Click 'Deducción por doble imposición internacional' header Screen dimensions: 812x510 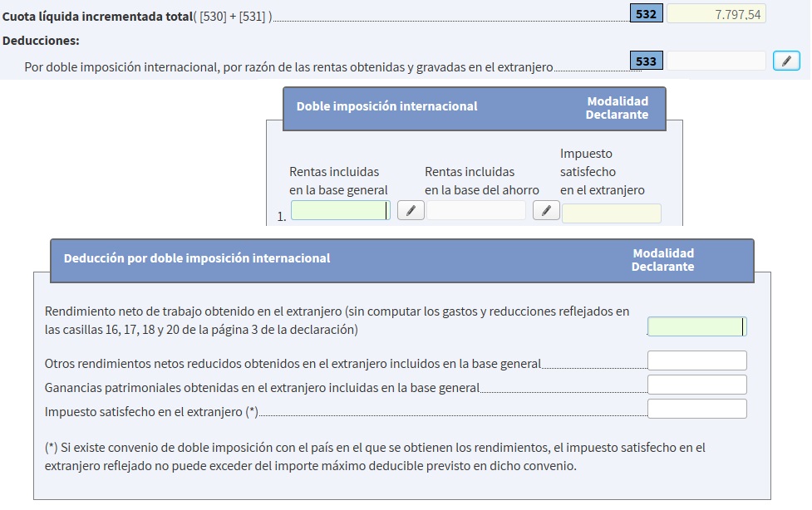[197, 258]
